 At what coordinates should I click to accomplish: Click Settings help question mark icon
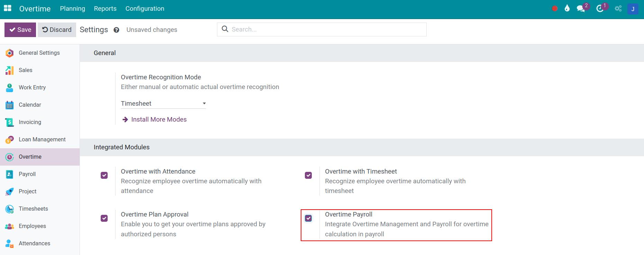(116, 30)
